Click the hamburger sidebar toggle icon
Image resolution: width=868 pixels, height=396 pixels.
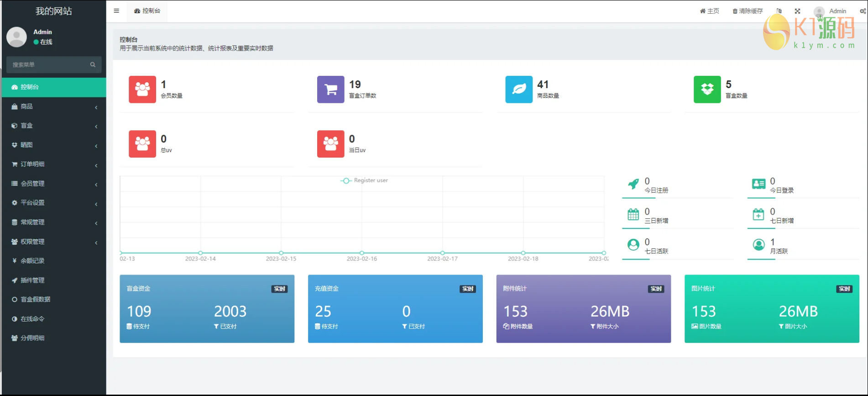pos(116,11)
